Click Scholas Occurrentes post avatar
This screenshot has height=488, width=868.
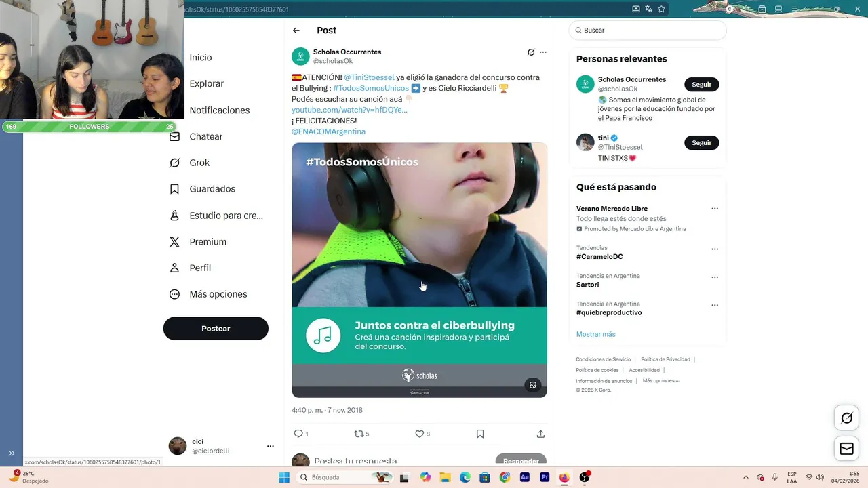pos(300,56)
